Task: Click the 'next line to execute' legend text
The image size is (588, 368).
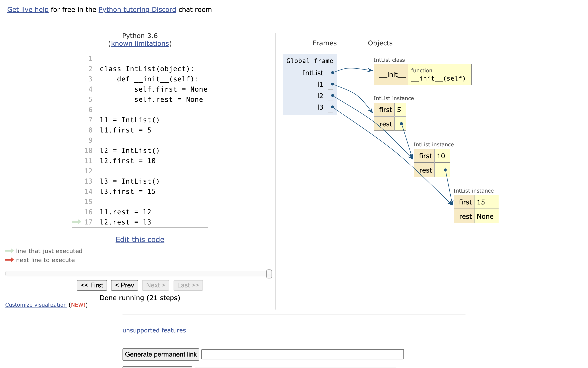Action: (x=46, y=260)
